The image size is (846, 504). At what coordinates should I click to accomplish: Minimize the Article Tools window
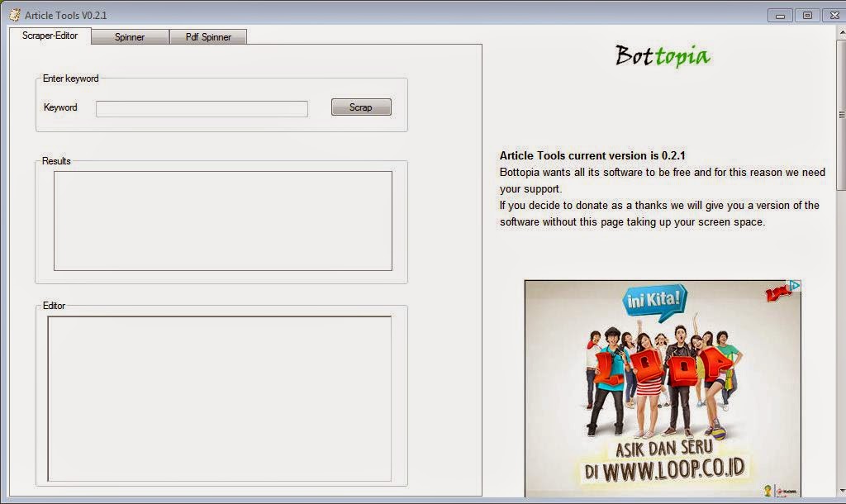point(780,14)
